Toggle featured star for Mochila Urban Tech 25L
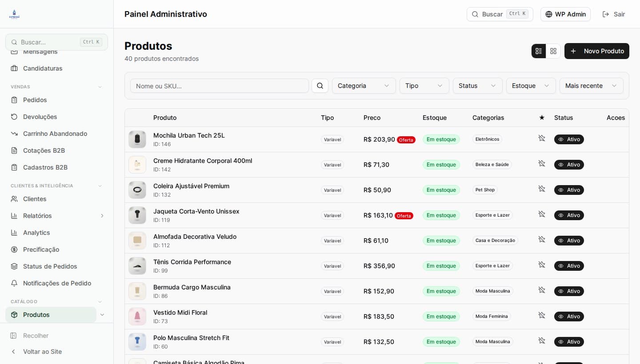 coord(541,138)
